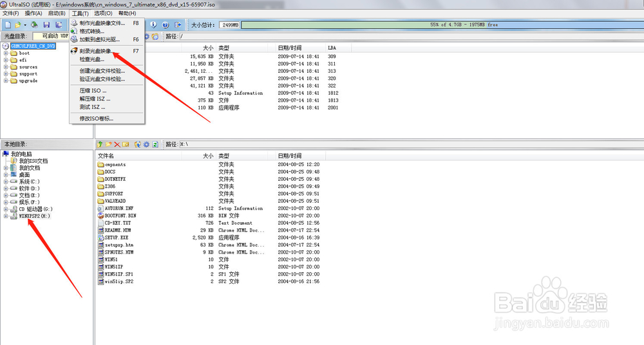The height and width of the screenshot is (345, 644).
Task: Click the blue gear icon in local toolbar
Action: pos(146,145)
